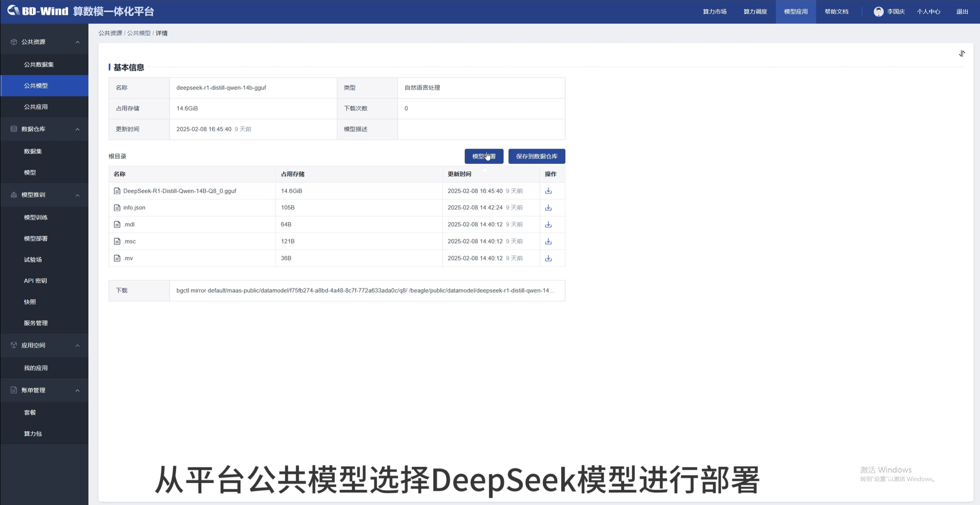Screen dimensions: 980x505
Task: Click the BD-Wind logo icon
Action: pyautogui.click(x=13, y=11)
